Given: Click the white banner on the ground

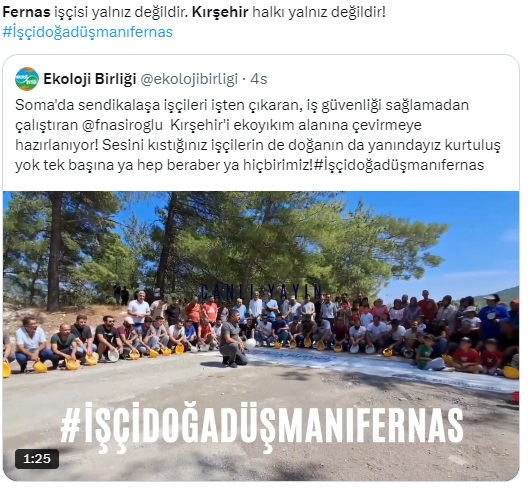Looking at the screenshot, I should [x=372, y=367].
